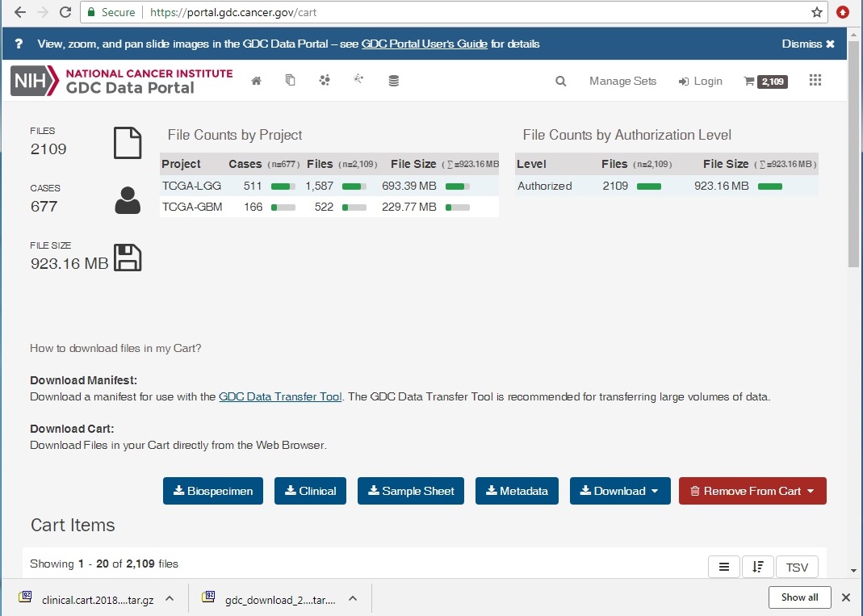863x616 pixels.
Task: Export the table as TSV
Action: click(x=797, y=567)
